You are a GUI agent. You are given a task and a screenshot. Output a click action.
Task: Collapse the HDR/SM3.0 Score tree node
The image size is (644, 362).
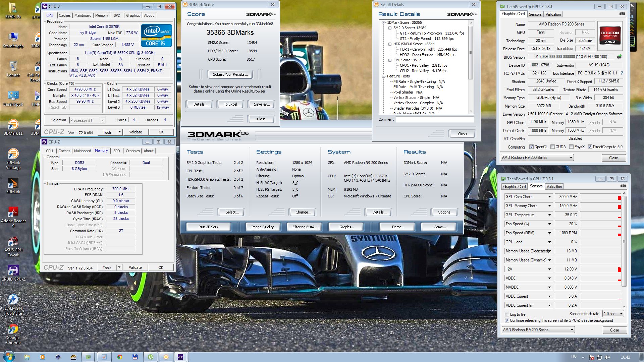click(x=390, y=44)
